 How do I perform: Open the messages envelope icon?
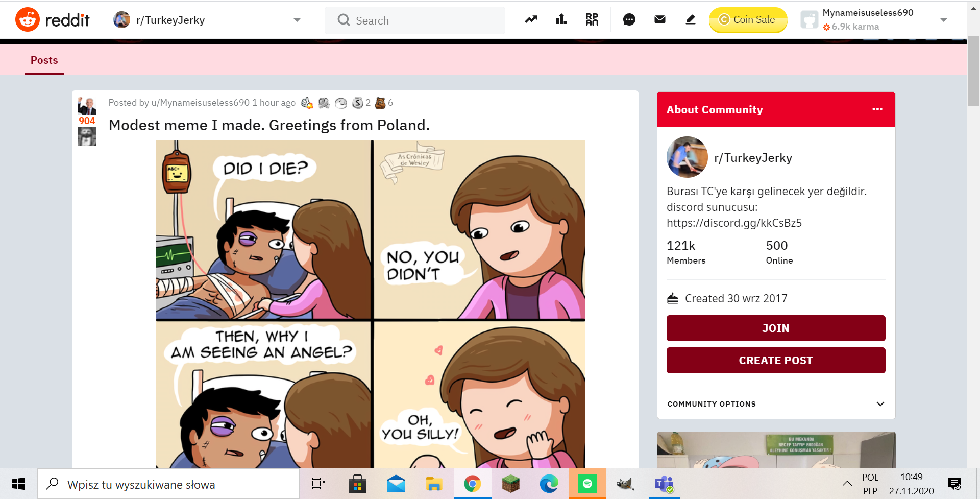click(x=660, y=20)
